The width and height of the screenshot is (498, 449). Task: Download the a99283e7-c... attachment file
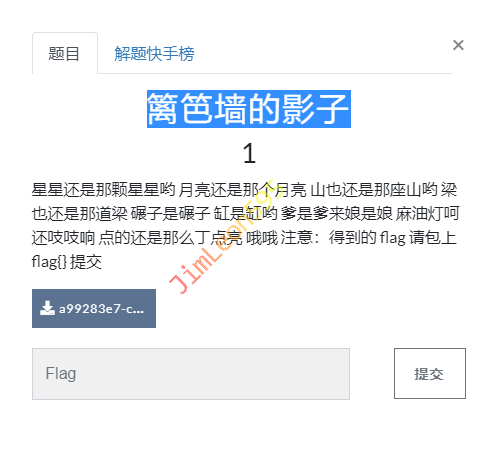(x=94, y=308)
